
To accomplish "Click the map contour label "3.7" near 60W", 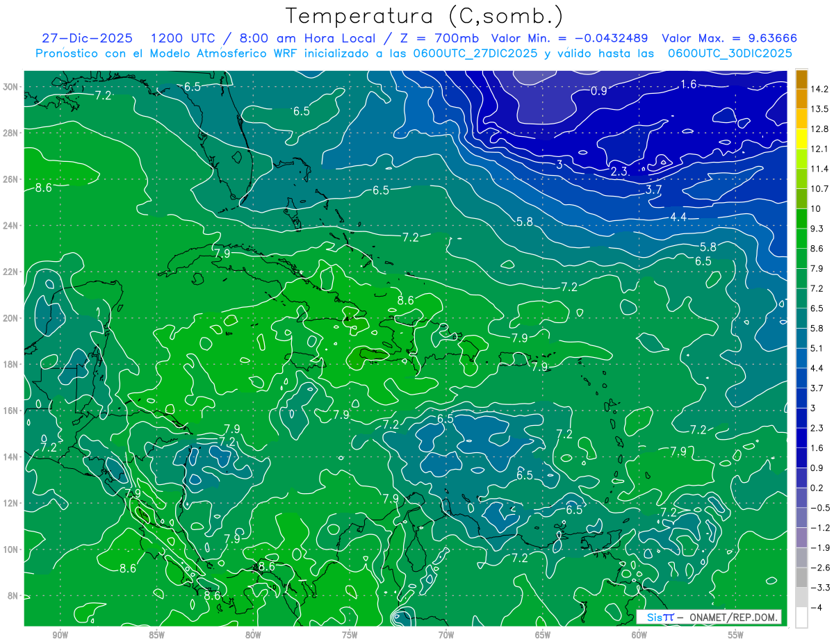I will click(x=653, y=189).
